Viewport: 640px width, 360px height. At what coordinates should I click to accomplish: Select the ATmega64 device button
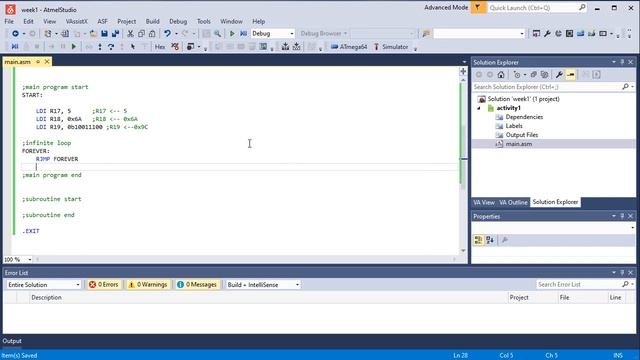(x=349, y=47)
